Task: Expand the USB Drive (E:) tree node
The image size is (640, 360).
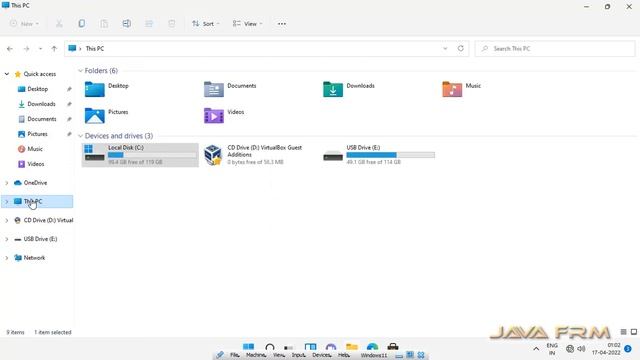Action: click(x=7, y=239)
